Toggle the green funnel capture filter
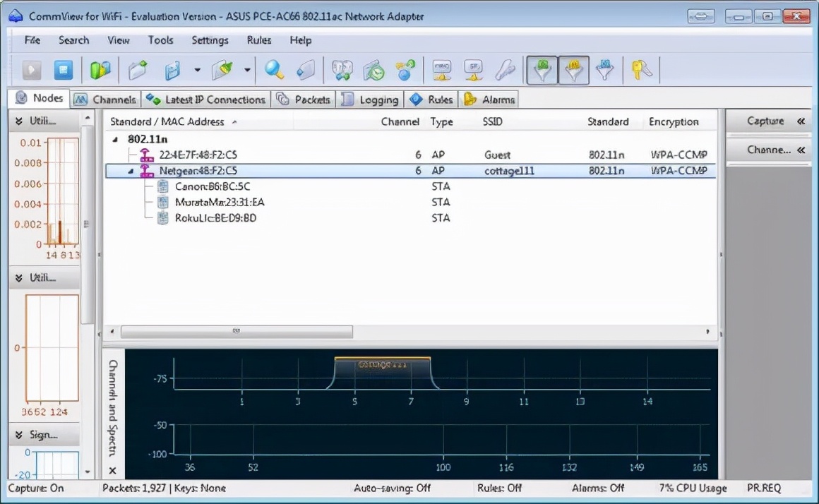 [x=542, y=70]
